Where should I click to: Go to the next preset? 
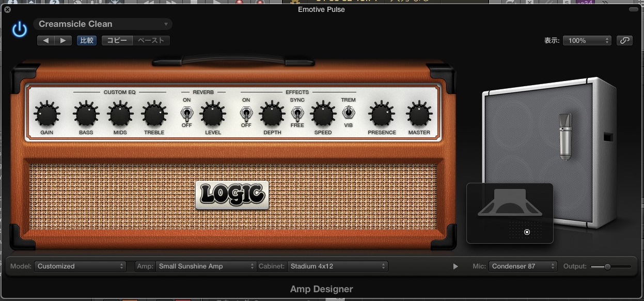coord(63,40)
